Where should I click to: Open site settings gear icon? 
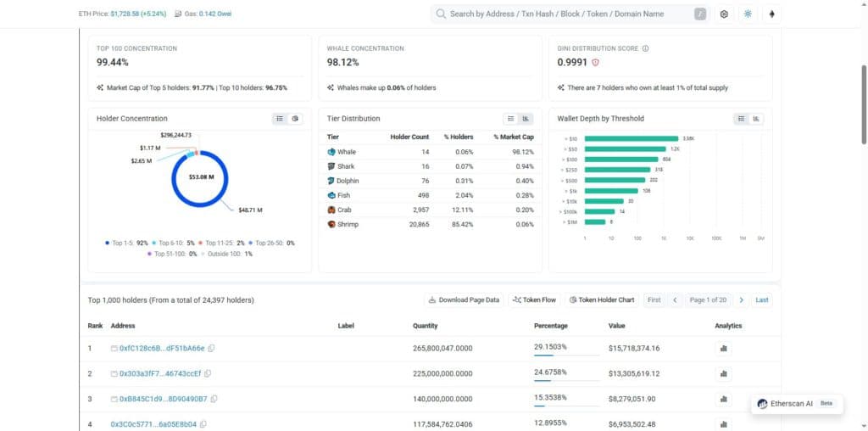724,14
